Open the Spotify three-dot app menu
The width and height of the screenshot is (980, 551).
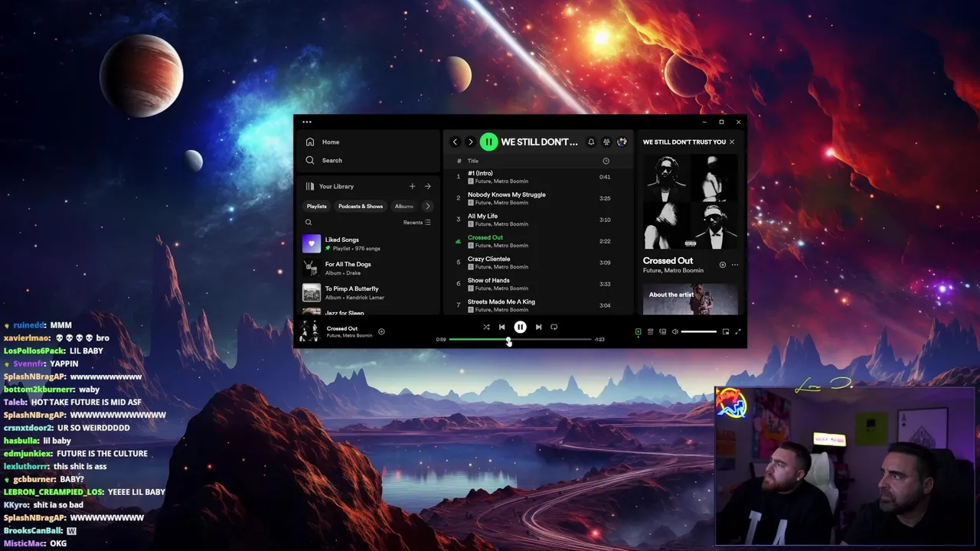coord(307,122)
